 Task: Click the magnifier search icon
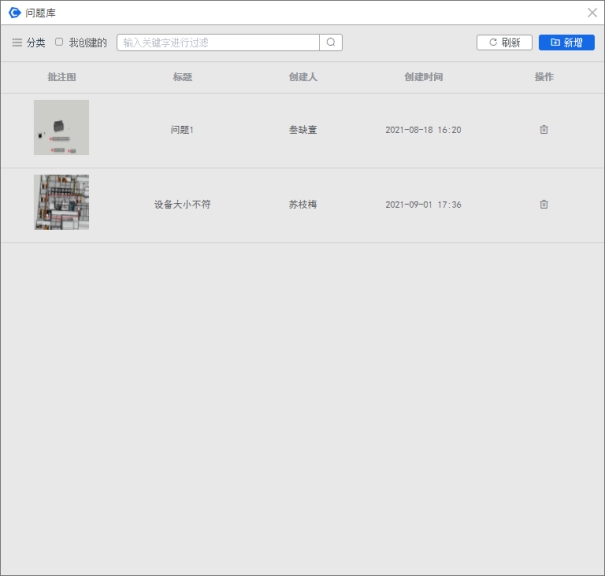point(331,43)
